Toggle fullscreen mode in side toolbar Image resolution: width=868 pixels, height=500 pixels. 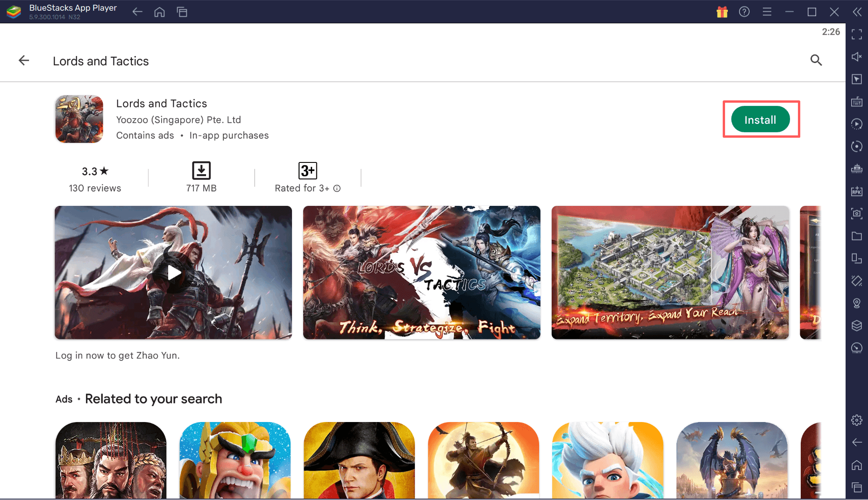[857, 34]
